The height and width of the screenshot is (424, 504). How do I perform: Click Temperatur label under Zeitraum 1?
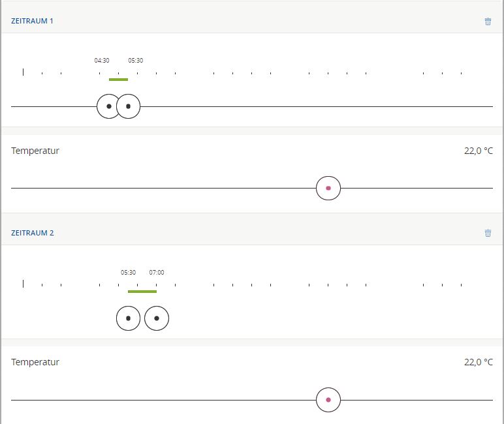[35, 151]
